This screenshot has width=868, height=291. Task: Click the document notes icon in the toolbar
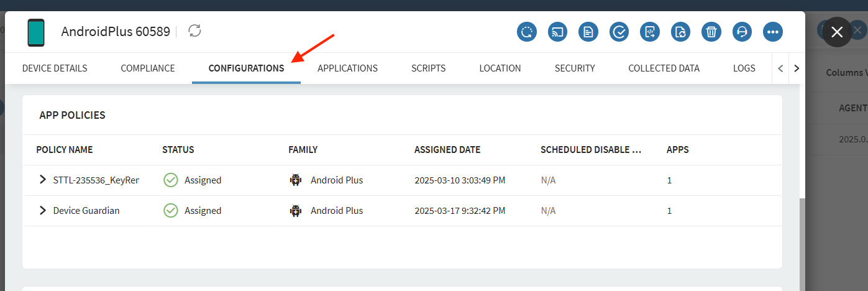(x=588, y=32)
